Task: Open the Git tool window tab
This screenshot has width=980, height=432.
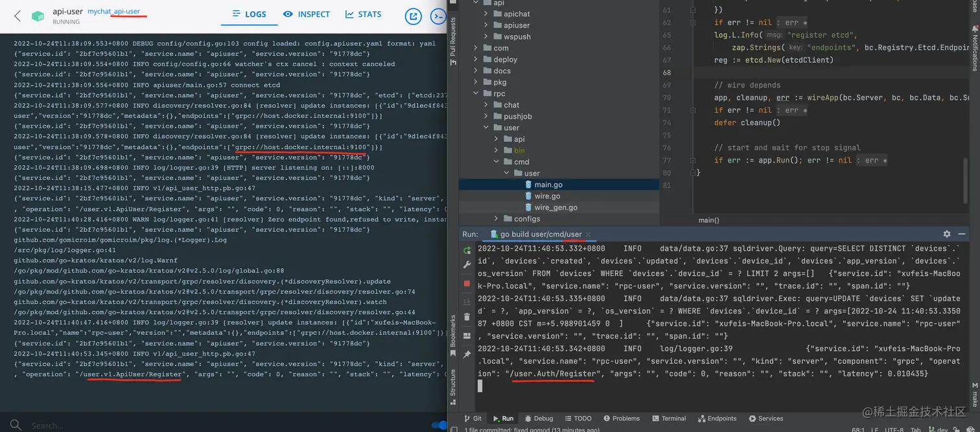Action: (473, 418)
